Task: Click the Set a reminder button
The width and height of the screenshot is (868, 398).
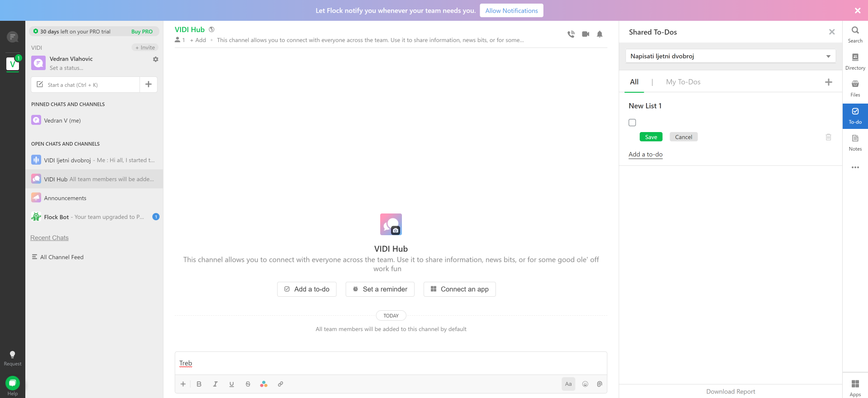Action: (380, 289)
